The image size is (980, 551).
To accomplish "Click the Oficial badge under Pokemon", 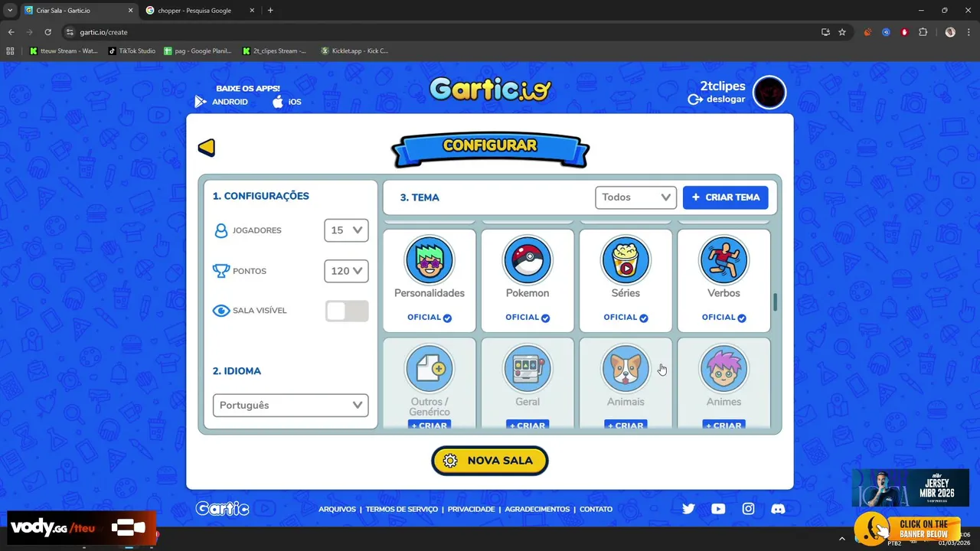I will click(x=528, y=318).
